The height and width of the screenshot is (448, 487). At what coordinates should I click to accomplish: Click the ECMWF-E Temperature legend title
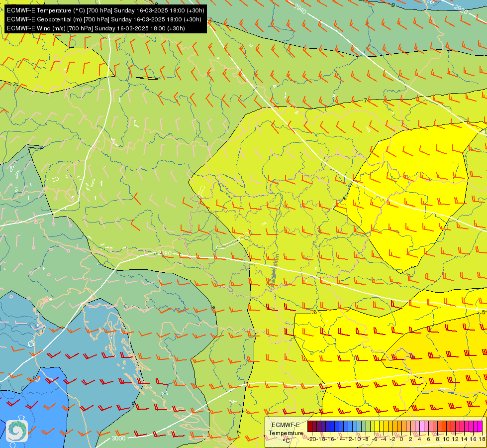tap(286, 429)
